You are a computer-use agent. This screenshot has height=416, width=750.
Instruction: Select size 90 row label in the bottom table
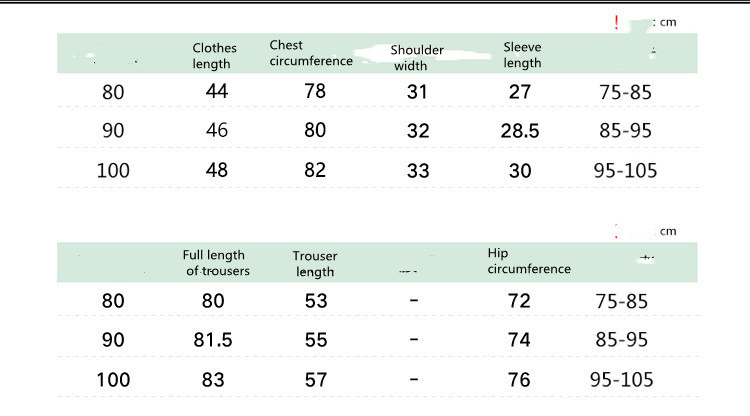(113, 340)
